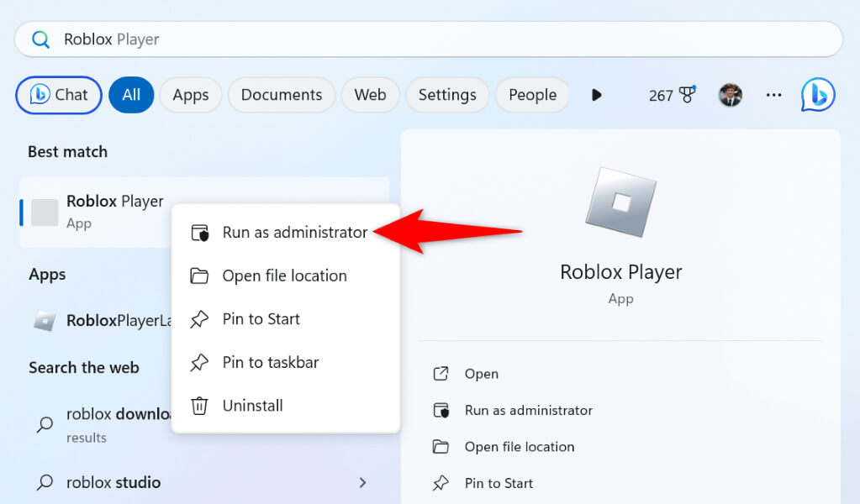This screenshot has height=504, width=860.
Task: Open the Bing Chat filter button
Action: pos(59,95)
